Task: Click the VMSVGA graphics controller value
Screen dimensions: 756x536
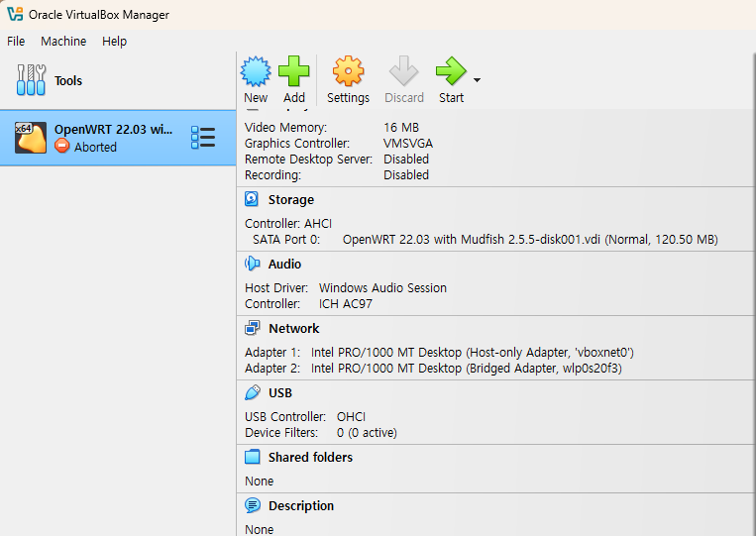Action: click(x=408, y=143)
